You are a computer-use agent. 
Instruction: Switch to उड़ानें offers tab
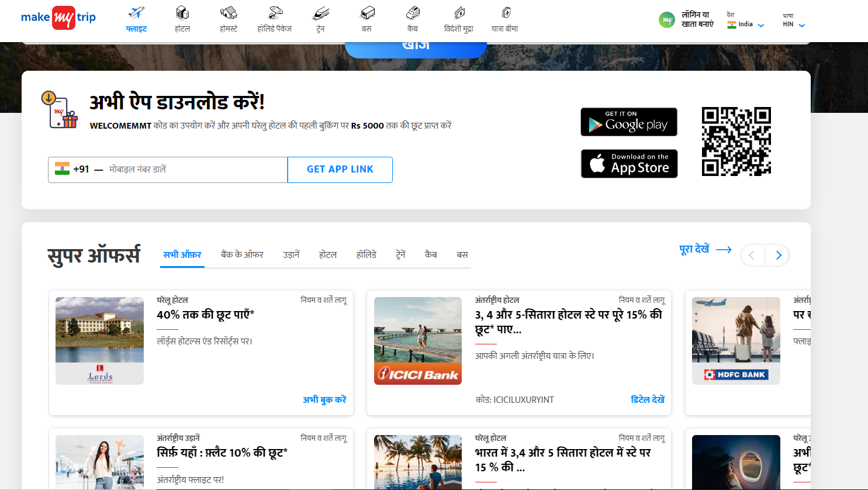(x=291, y=255)
